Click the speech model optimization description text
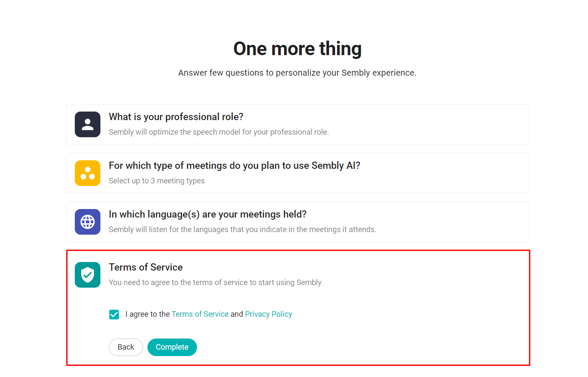This screenshot has width=588, height=377. tap(219, 132)
